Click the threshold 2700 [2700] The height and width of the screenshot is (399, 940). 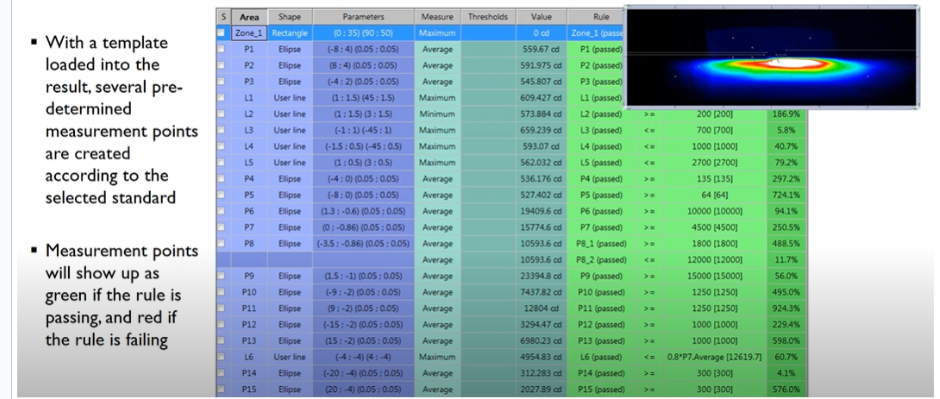(x=714, y=163)
